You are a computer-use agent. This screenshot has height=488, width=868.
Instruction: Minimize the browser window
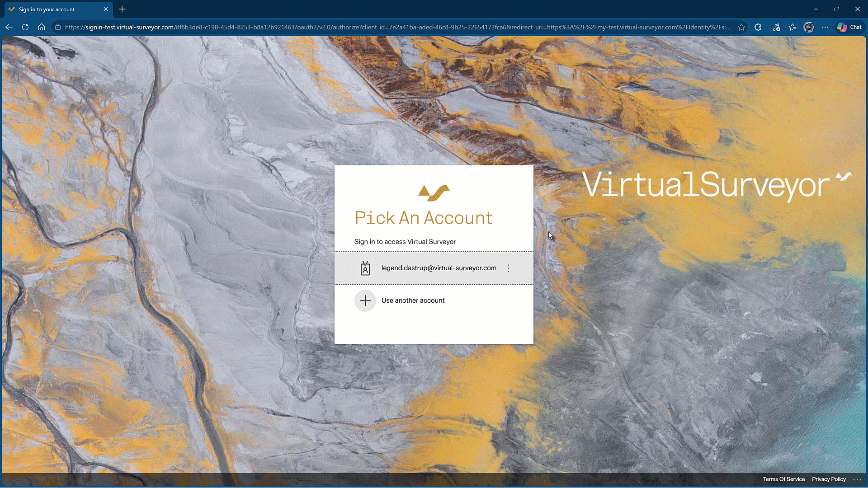[x=816, y=9]
